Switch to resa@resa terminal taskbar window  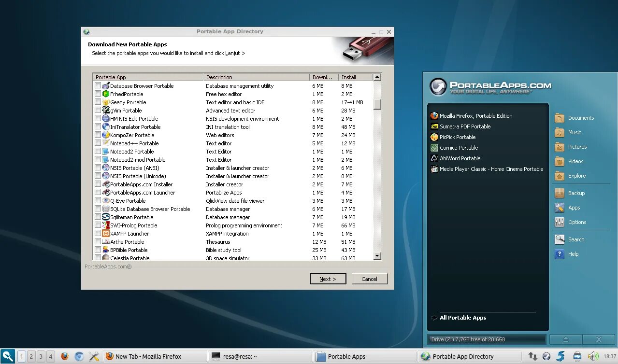[x=260, y=357]
